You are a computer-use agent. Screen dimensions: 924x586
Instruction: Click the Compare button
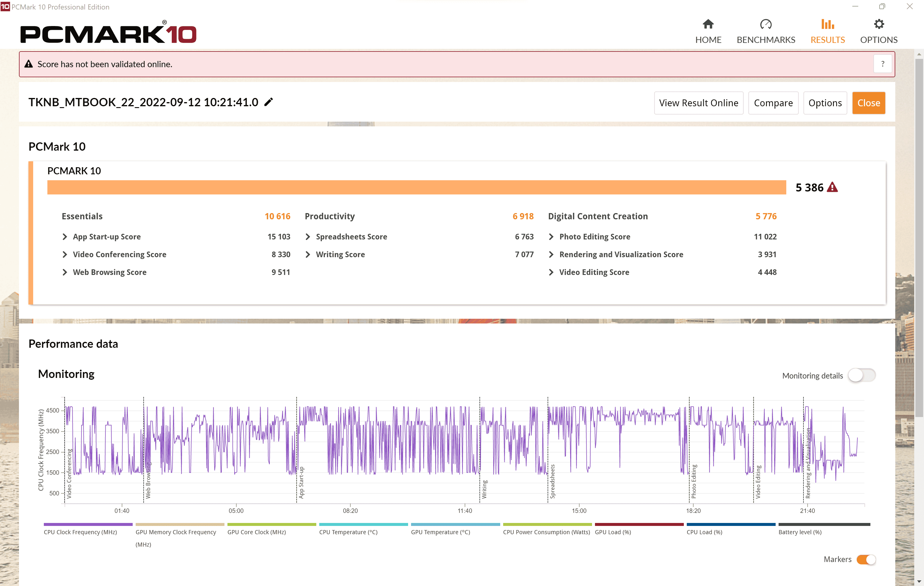click(x=773, y=103)
